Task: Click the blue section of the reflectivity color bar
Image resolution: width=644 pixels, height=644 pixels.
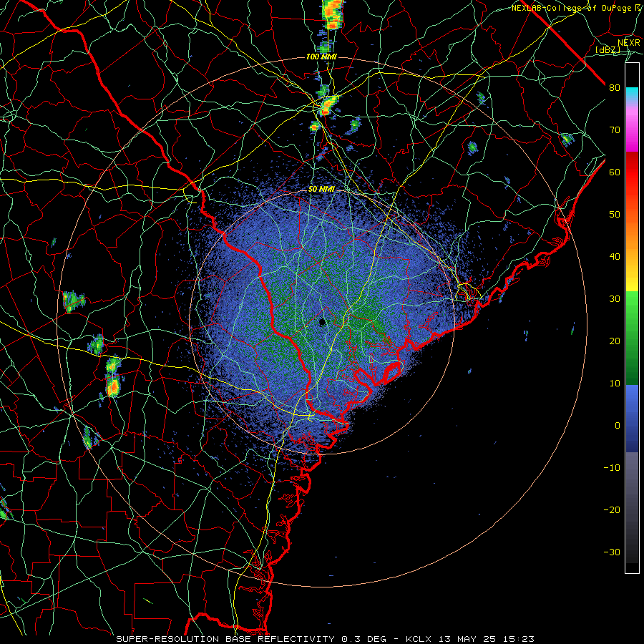Action: coord(632,419)
